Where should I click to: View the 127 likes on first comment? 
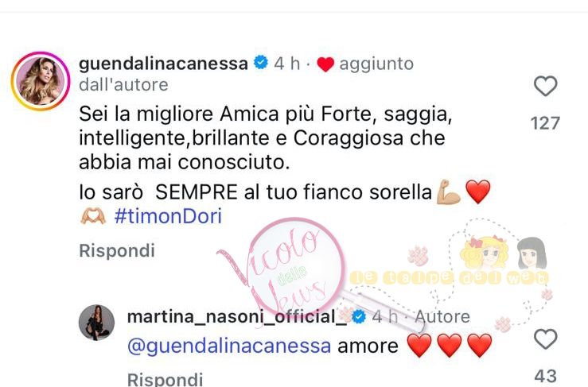click(x=545, y=123)
